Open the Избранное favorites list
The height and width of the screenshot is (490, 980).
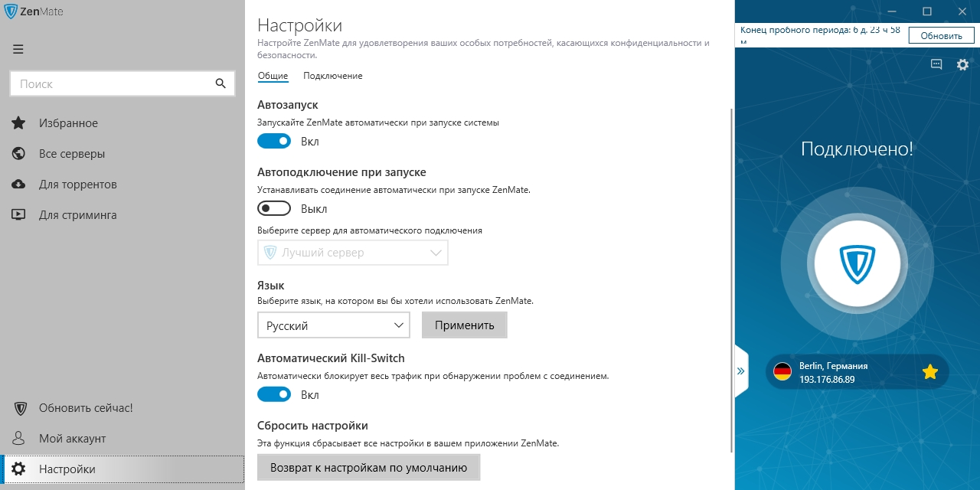click(68, 123)
